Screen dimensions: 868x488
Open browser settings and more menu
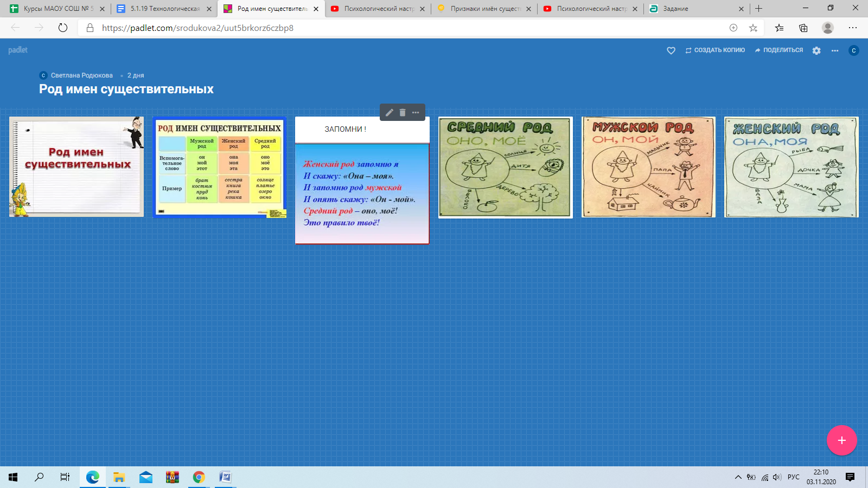853,28
